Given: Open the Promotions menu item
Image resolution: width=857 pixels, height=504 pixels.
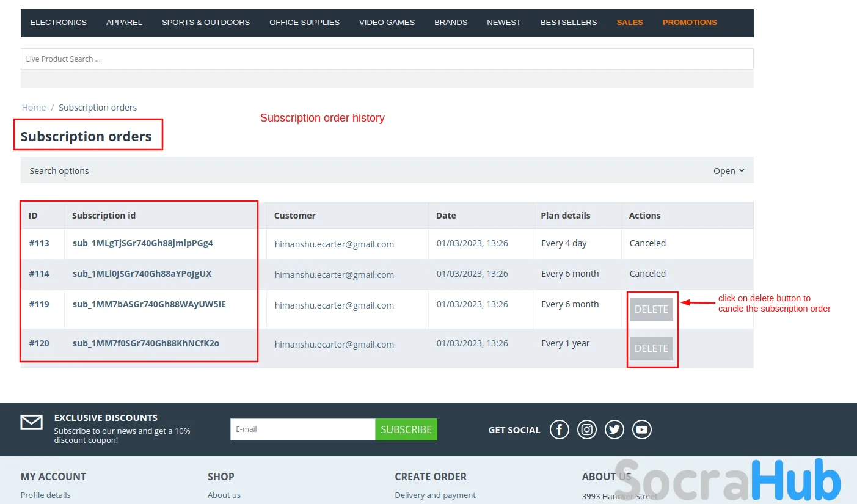Looking at the screenshot, I should click(690, 23).
